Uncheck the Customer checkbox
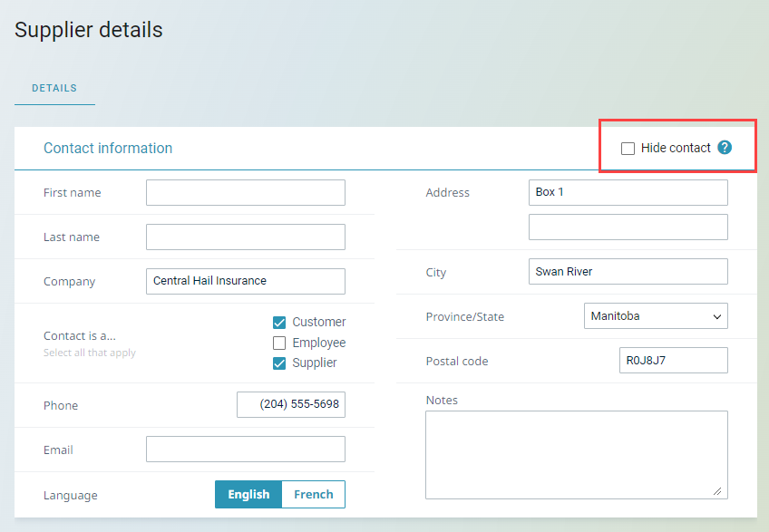Image resolution: width=769 pixels, height=532 pixels. [279, 322]
